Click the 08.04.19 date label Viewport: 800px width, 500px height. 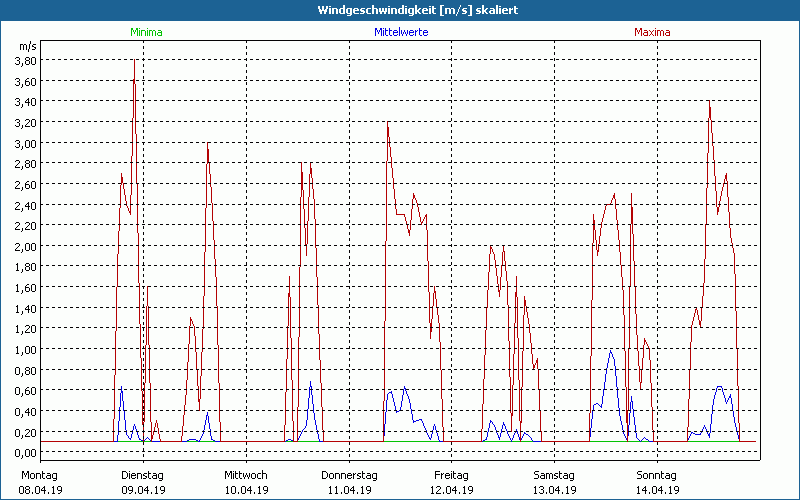pos(41,490)
